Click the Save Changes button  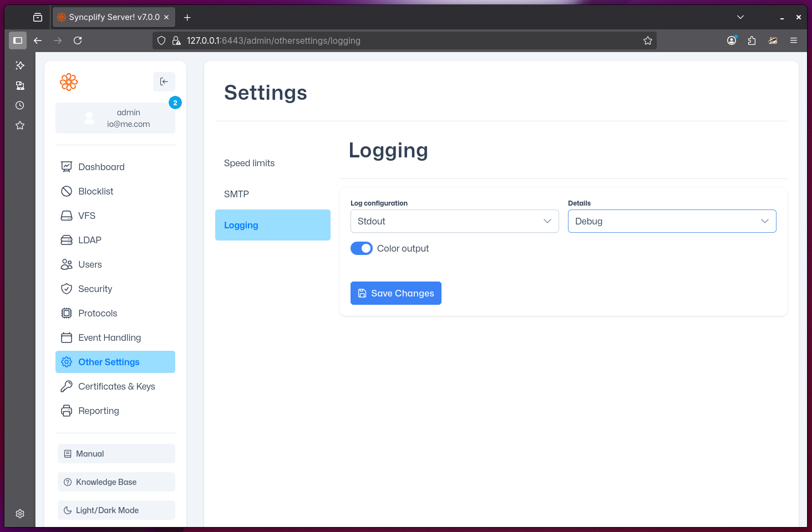(x=395, y=293)
